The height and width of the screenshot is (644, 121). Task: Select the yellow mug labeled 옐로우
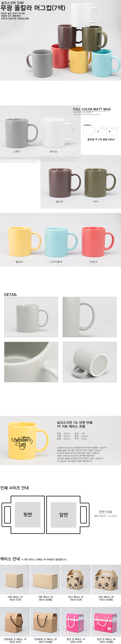coord(24,241)
